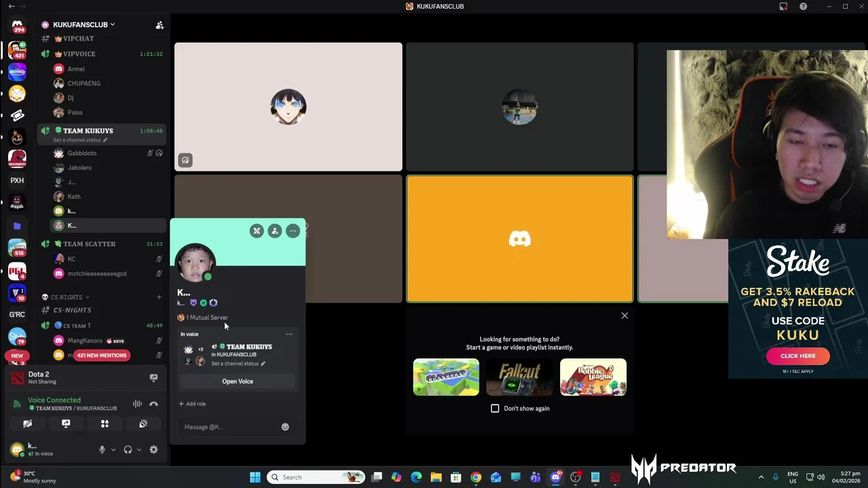Add role to this user
The height and width of the screenshot is (488, 868).
coord(192,404)
